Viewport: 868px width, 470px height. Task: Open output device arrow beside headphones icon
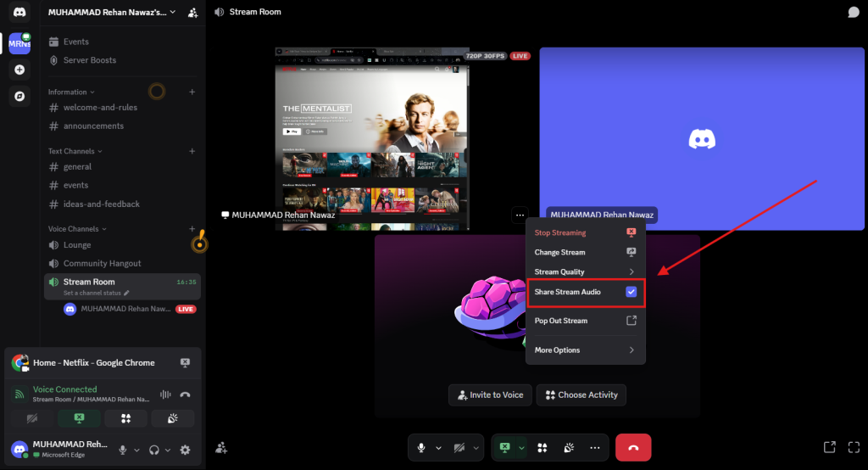click(x=168, y=450)
